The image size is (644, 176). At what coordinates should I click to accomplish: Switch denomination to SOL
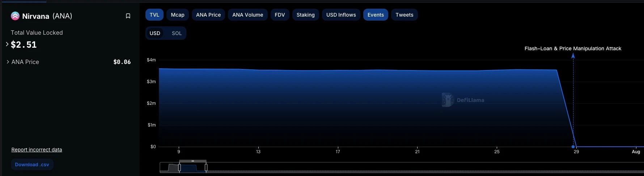click(x=177, y=33)
